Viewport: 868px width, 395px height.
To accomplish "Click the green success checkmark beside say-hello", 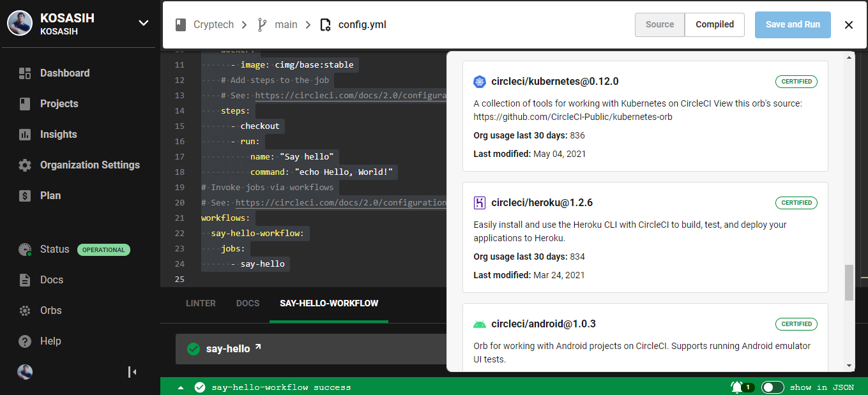I will [x=194, y=349].
